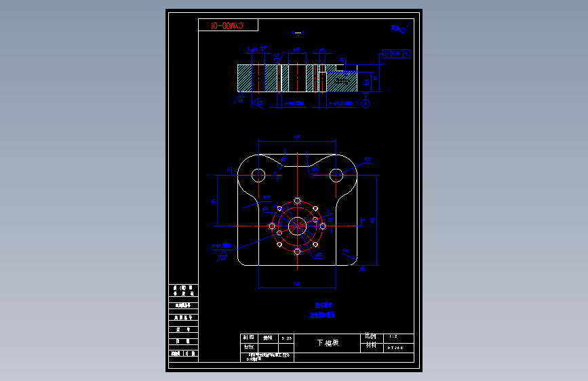Click the upper-left guide hole circle
The height and width of the screenshot is (381, 588).
[258, 175]
